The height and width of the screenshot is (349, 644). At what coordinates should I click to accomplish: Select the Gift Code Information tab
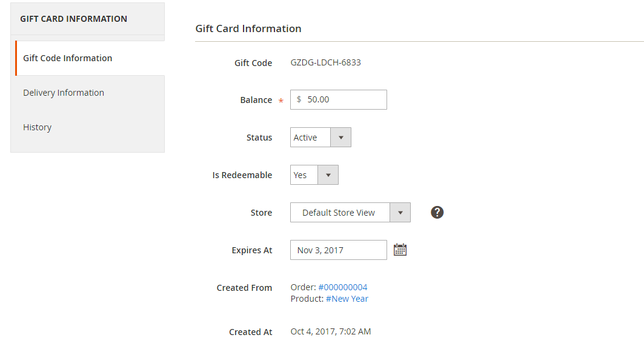point(68,58)
